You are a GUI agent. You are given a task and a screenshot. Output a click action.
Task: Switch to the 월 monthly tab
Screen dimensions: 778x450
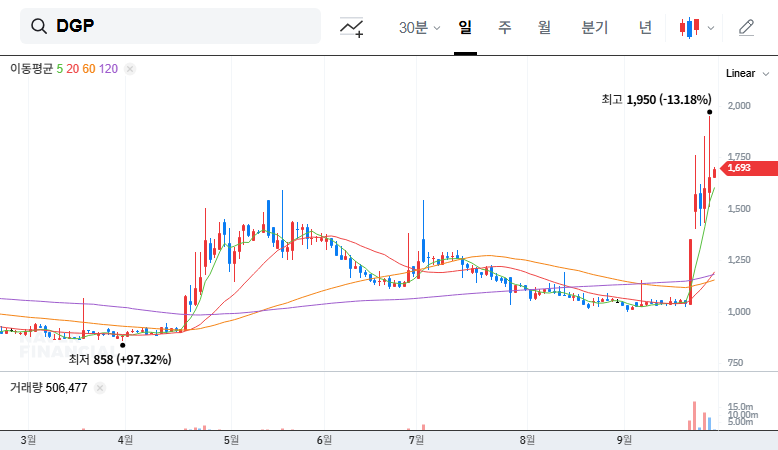click(x=544, y=27)
